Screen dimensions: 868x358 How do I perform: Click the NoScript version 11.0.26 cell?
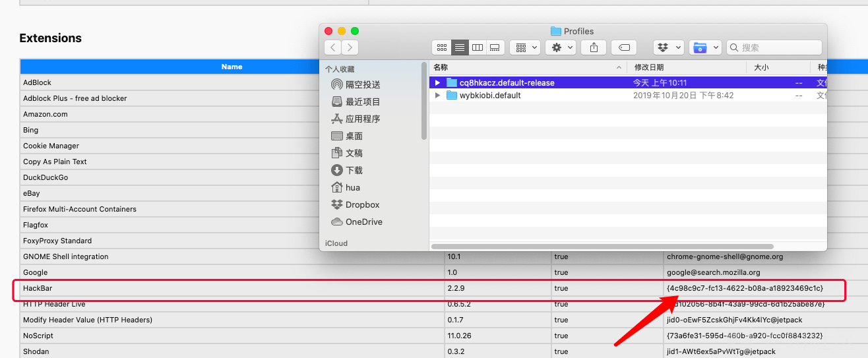pos(498,336)
